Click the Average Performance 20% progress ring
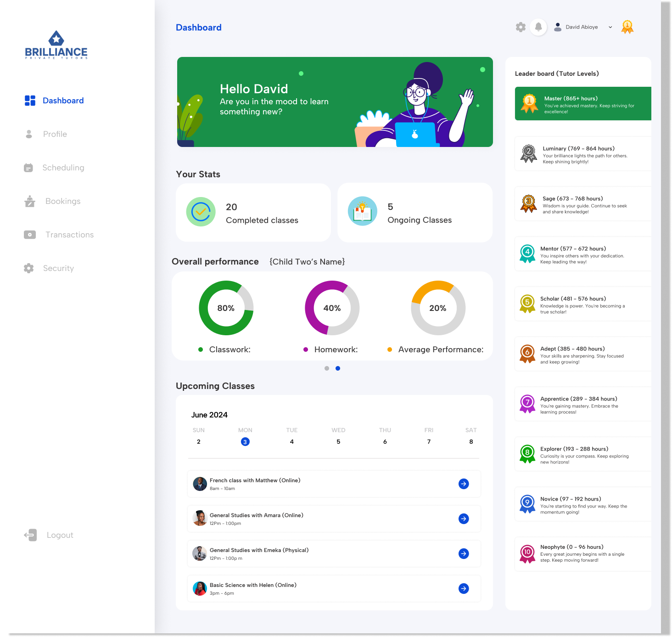 pos(438,308)
